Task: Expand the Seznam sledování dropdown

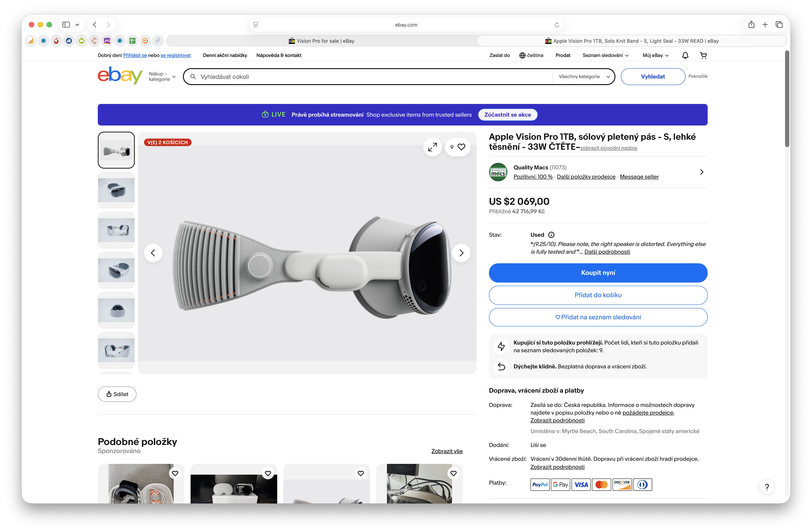Action: (x=605, y=55)
